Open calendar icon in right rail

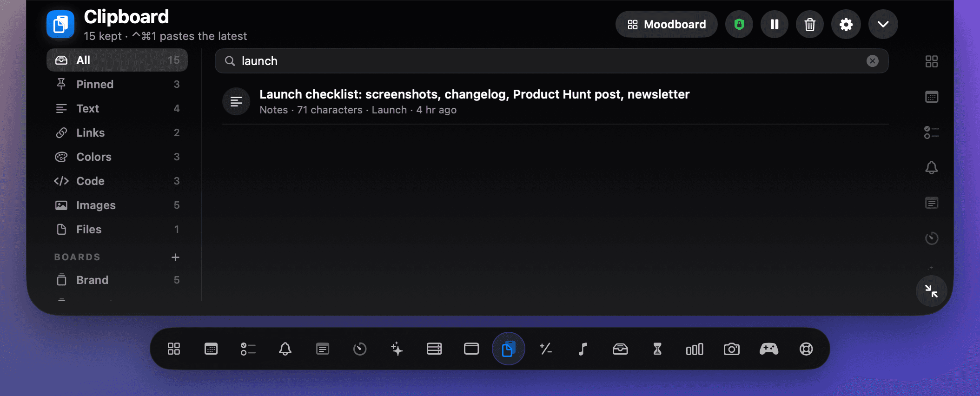pyautogui.click(x=932, y=97)
